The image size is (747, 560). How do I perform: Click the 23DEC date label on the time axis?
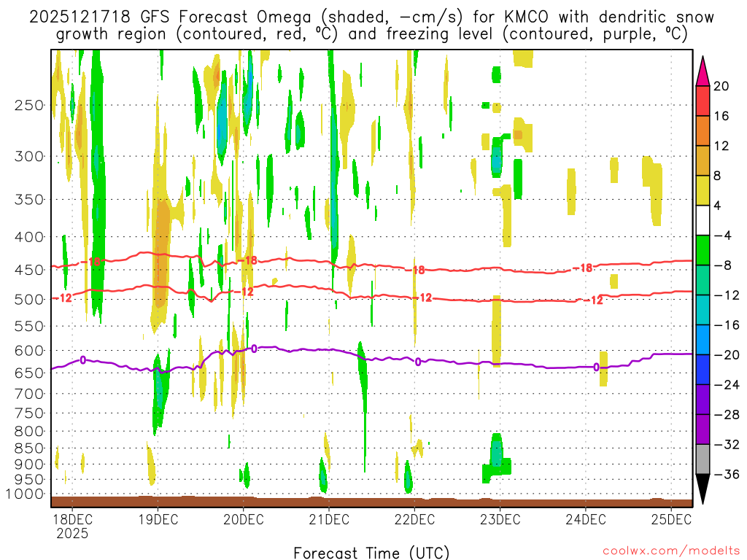click(x=500, y=519)
